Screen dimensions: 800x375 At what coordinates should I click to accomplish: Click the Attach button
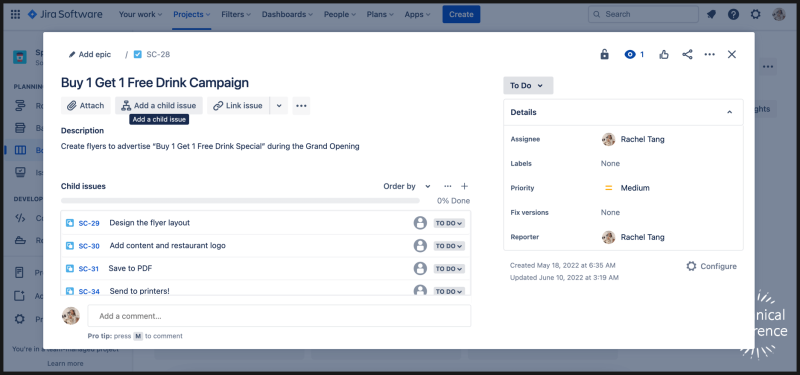point(86,106)
